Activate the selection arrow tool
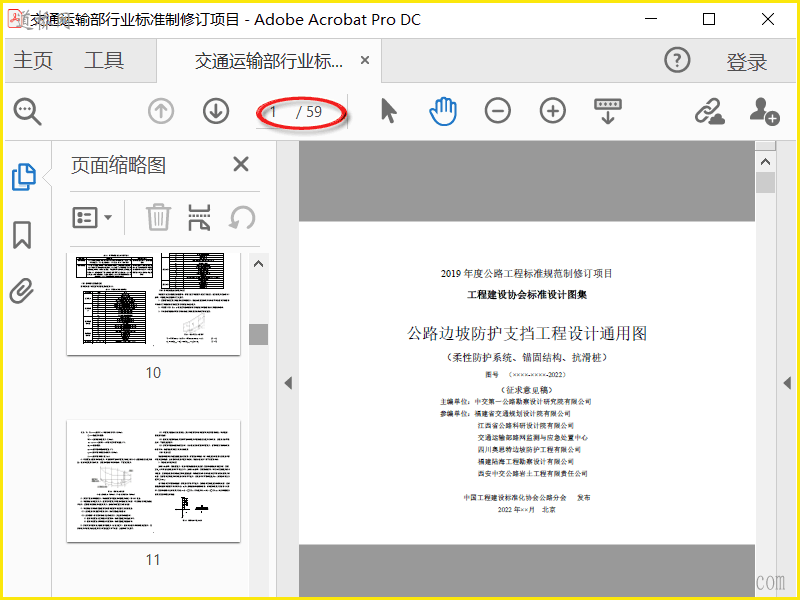The width and height of the screenshot is (800, 600). (x=388, y=111)
